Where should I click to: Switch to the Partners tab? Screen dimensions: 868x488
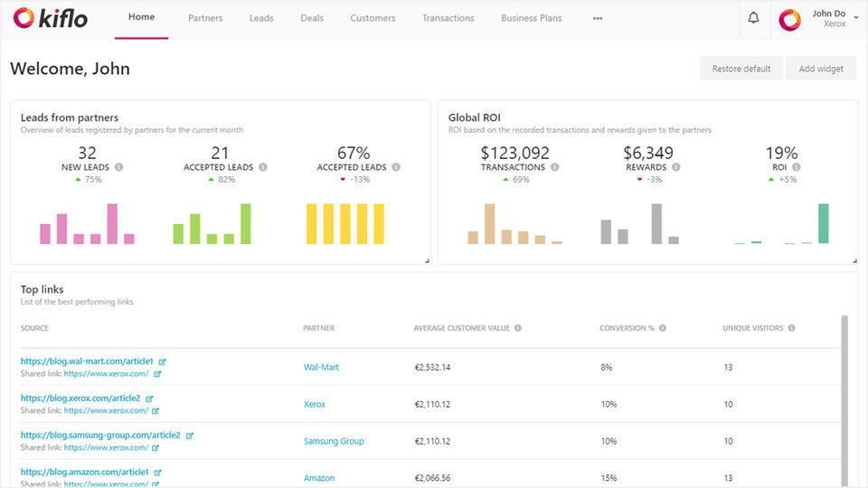(x=205, y=18)
